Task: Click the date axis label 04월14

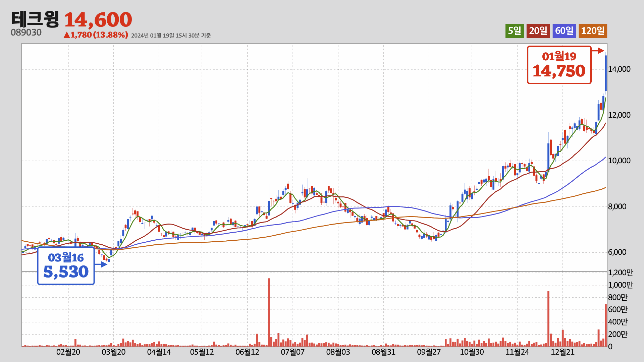Action: pos(159,352)
